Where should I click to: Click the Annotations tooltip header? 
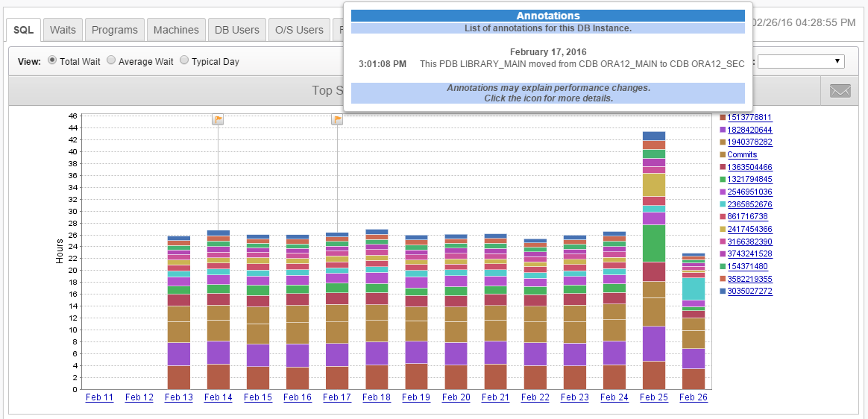[x=548, y=16]
